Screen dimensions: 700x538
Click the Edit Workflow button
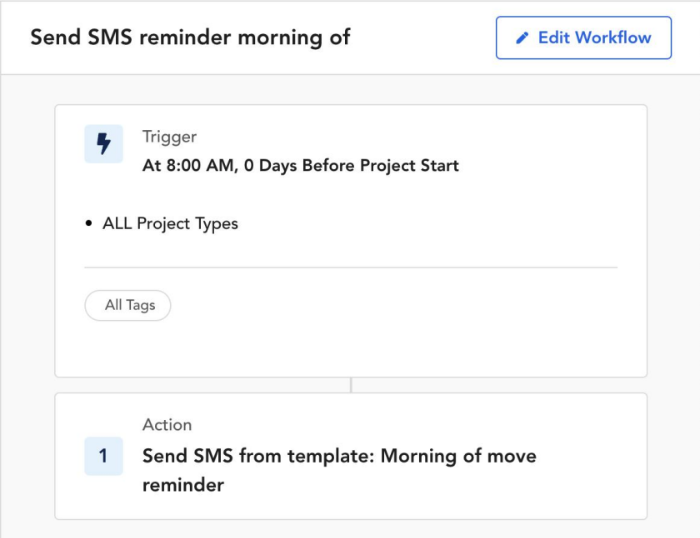point(583,38)
